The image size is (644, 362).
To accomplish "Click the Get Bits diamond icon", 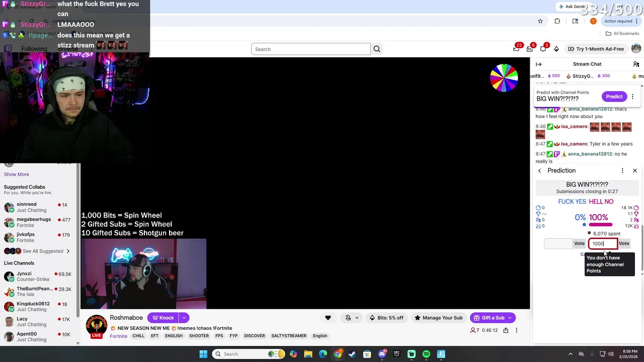I will (556, 49).
